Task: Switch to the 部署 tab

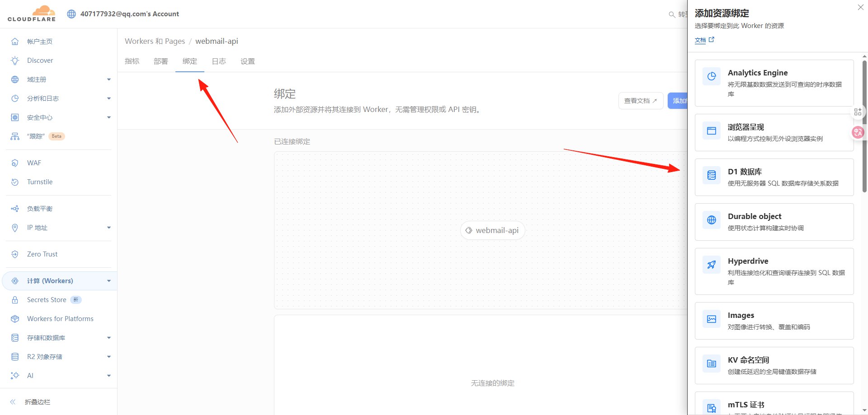Action: 161,61
